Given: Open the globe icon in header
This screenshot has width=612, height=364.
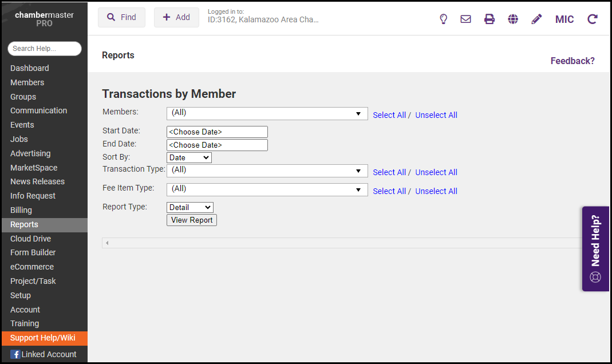Looking at the screenshot, I should (513, 19).
